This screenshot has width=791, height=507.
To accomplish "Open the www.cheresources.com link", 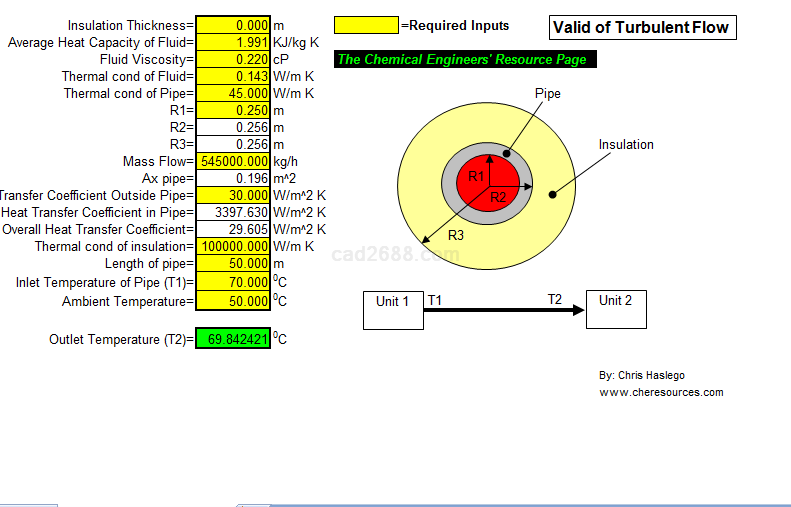I will coord(660,392).
